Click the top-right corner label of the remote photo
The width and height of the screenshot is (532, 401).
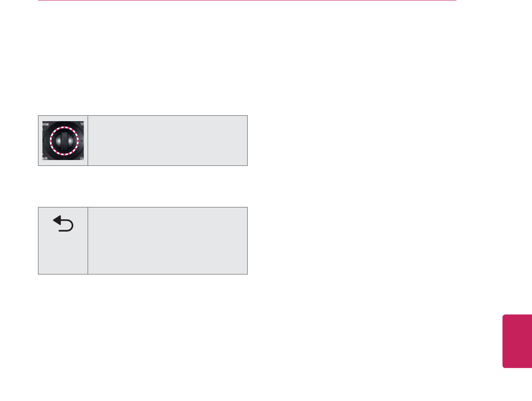click(82, 125)
